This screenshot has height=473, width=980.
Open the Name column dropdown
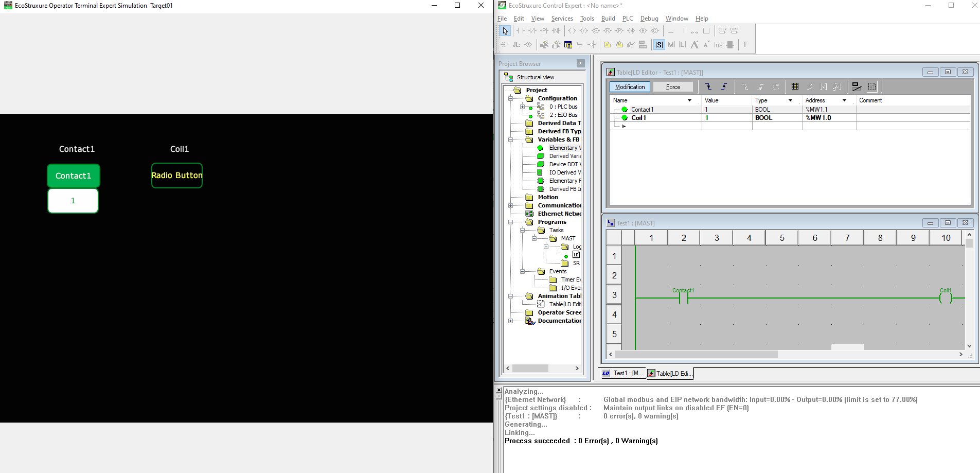pos(689,100)
